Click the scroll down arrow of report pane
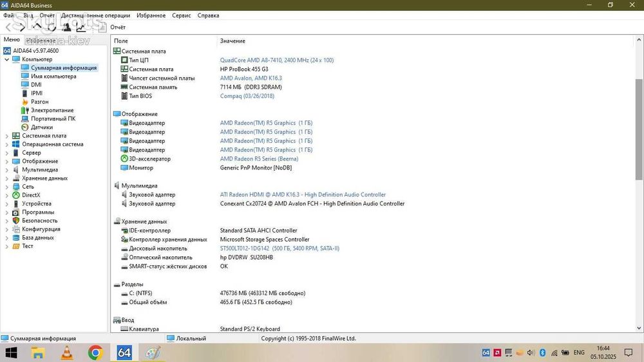The height and width of the screenshot is (362, 644). pyautogui.click(x=639, y=328)
